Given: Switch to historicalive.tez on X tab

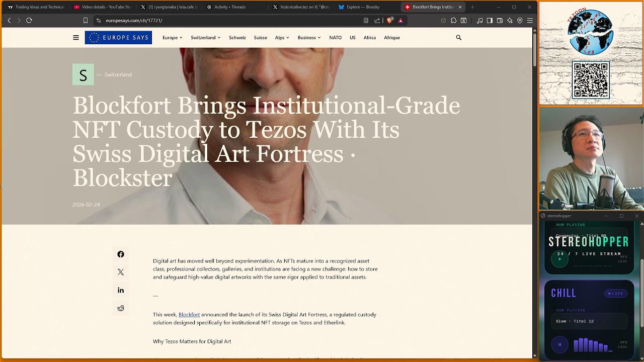Looking at the screenshot, I should (x=301, y=7).
